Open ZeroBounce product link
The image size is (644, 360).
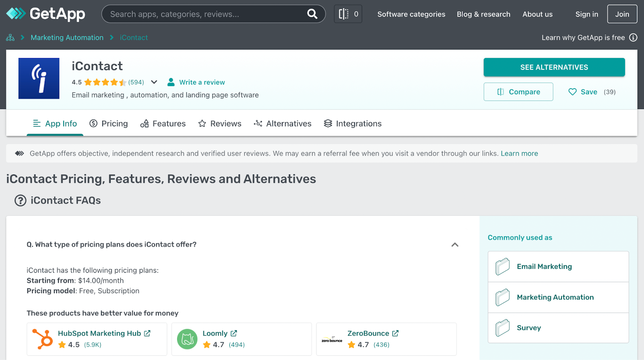(368, 333)
